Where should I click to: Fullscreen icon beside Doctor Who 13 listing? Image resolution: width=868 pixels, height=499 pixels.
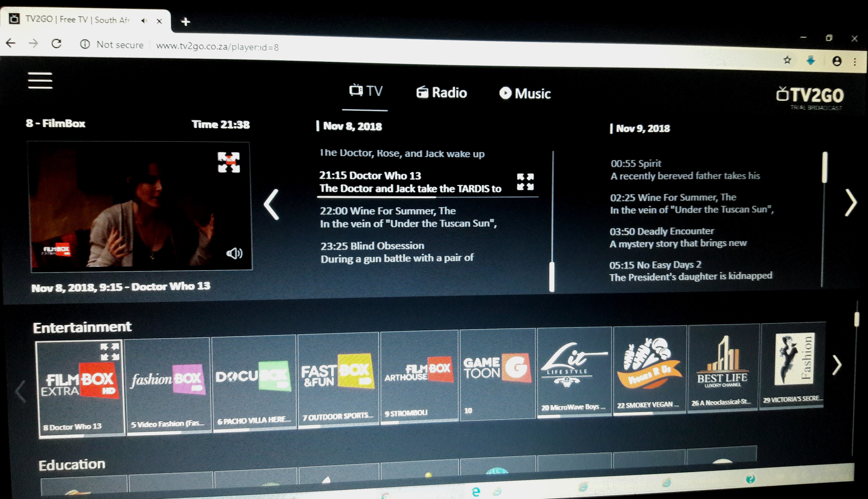(x=525, y=182)
